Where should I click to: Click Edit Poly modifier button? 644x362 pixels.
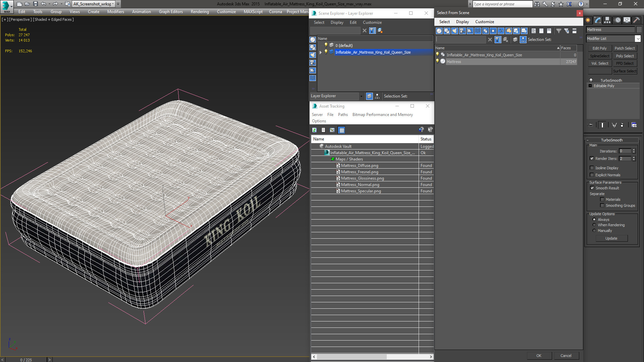(599, 48)
